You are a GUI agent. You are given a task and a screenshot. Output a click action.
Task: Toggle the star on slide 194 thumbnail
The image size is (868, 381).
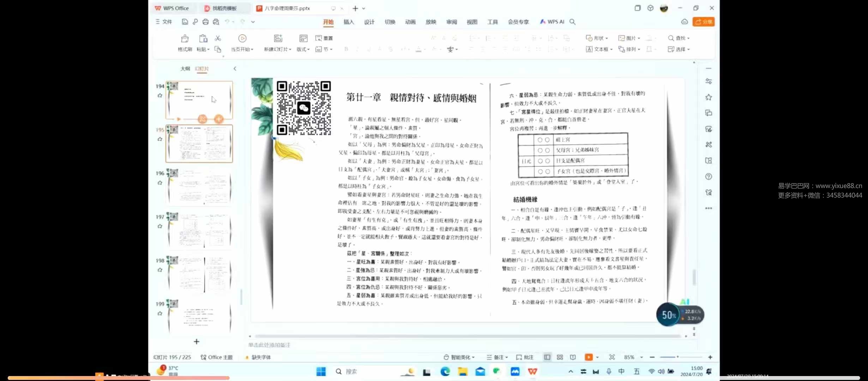click(159, 95)
